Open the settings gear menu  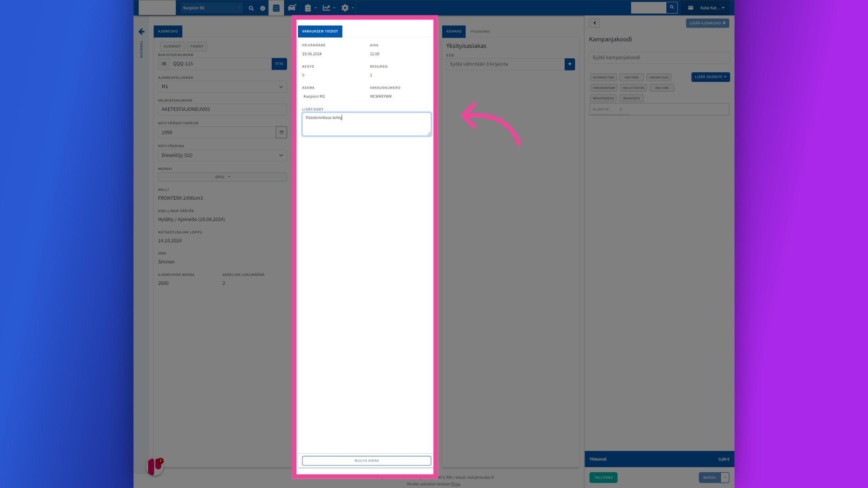(x=347, y=8)
